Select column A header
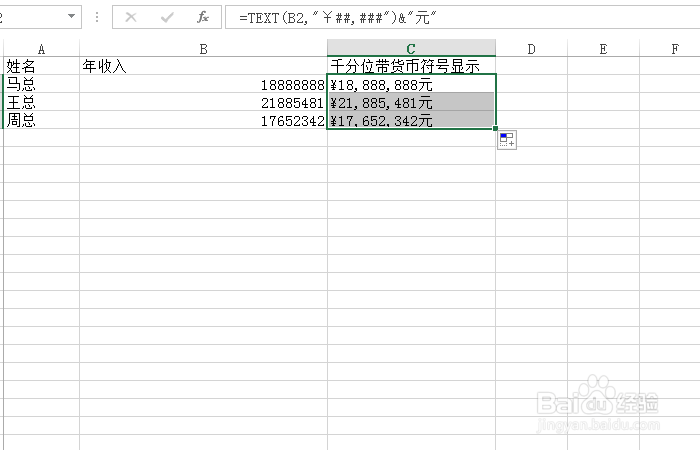The image size is (700, 450). pos(42,48)
